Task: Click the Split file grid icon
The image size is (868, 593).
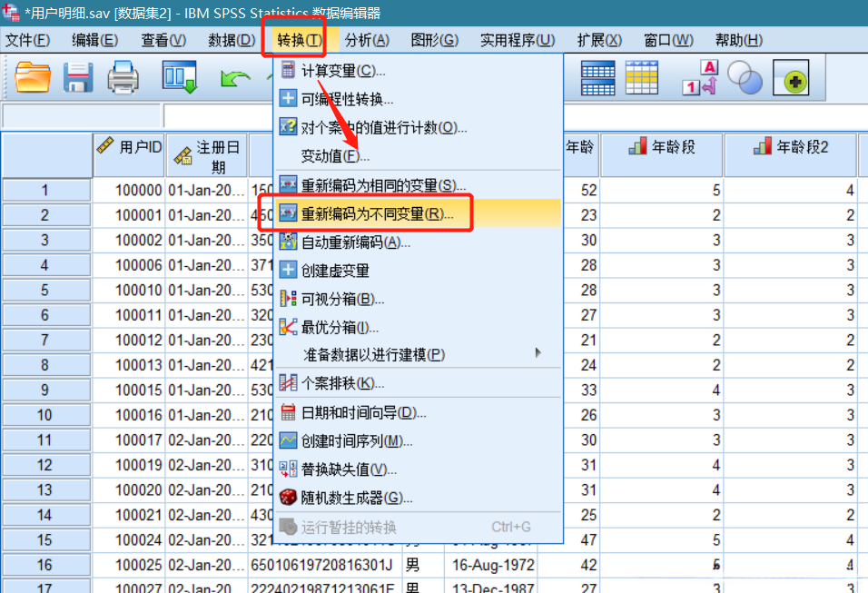Action: coord(597,77)
